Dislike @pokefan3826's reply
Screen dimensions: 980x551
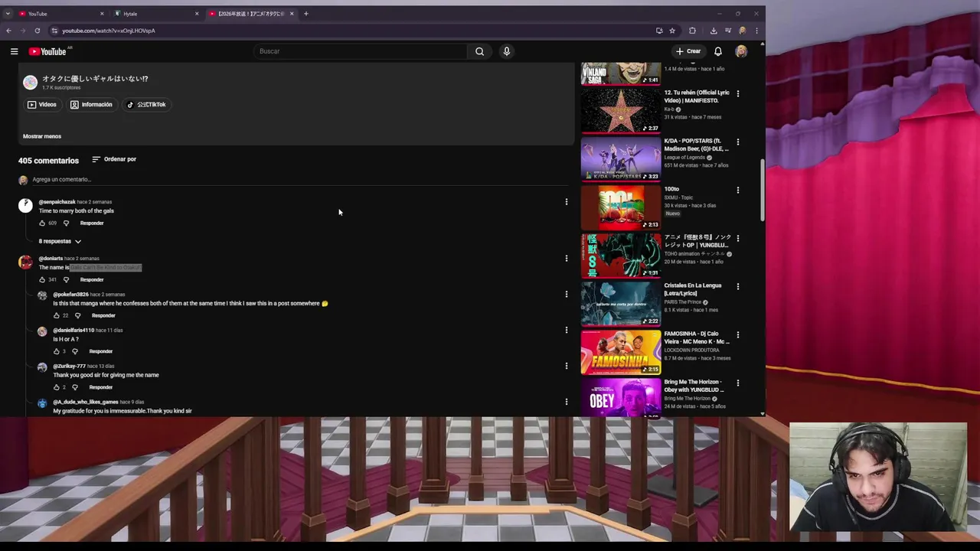pos(77,316)
